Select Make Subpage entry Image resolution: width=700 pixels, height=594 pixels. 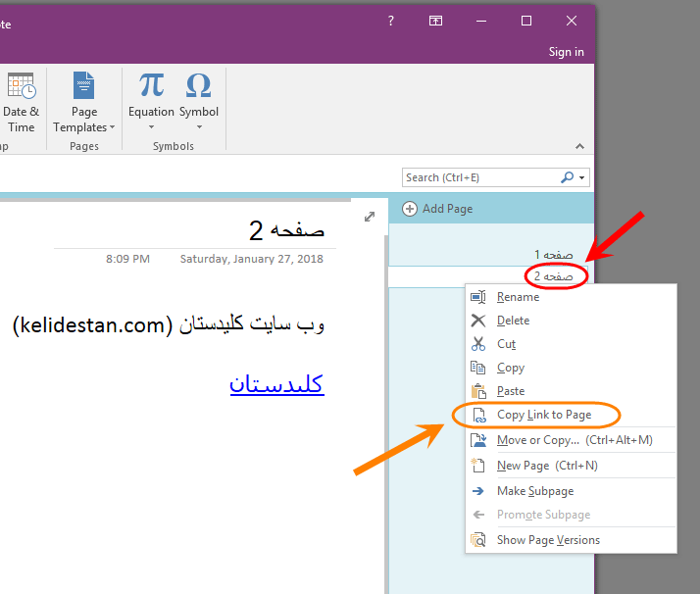pos(571,491)
